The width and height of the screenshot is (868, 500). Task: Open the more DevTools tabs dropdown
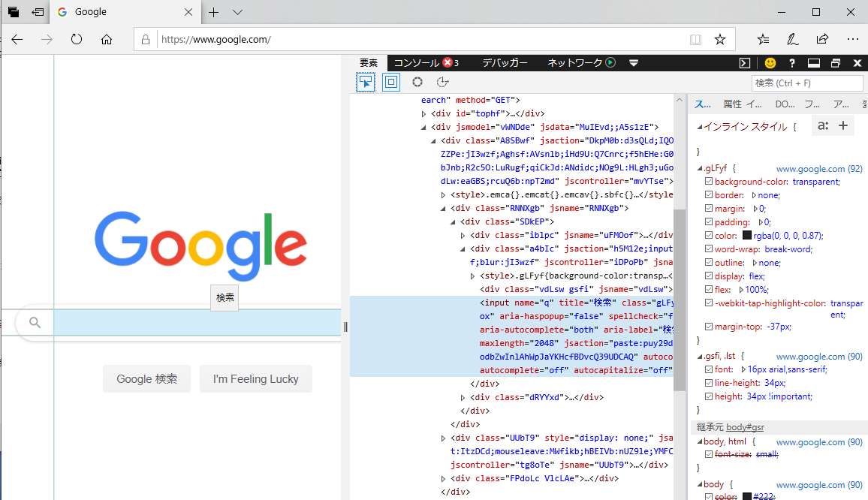(634, 63)
